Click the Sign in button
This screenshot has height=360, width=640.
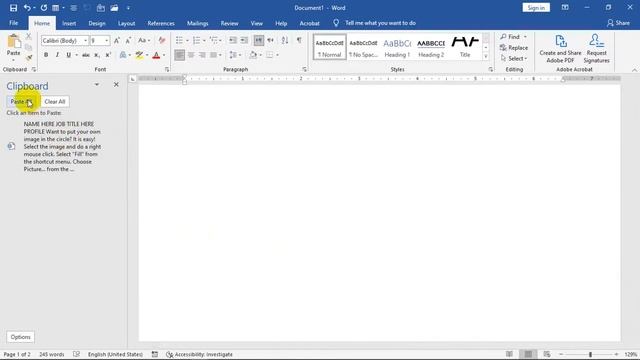[536, 8]
